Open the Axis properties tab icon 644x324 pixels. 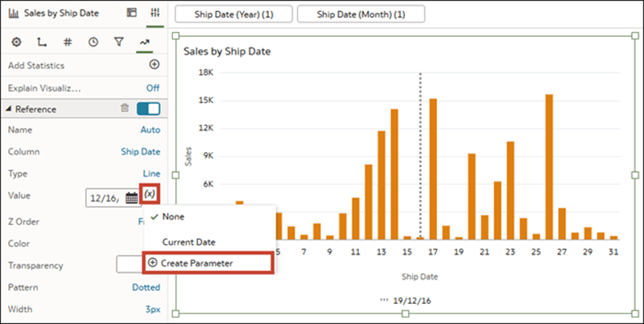(42, 42)
